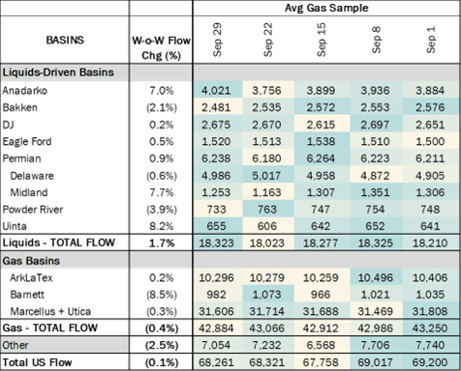
Task: Select the Powder River value 733
Action: point(217,210)
